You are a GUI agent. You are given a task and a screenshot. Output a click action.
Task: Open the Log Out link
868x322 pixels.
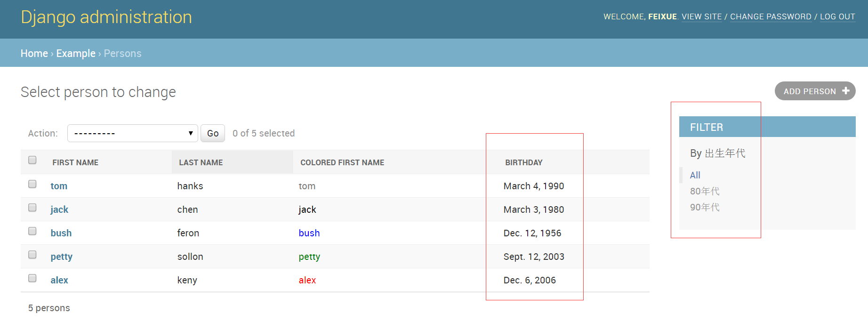[837, 16]
